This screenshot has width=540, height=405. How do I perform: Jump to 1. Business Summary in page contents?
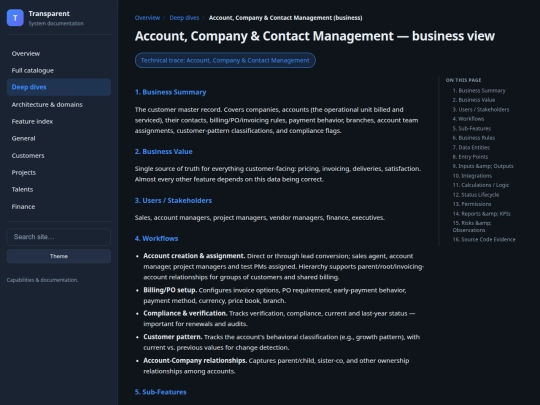pyautogui.click(x=479, y=91)
